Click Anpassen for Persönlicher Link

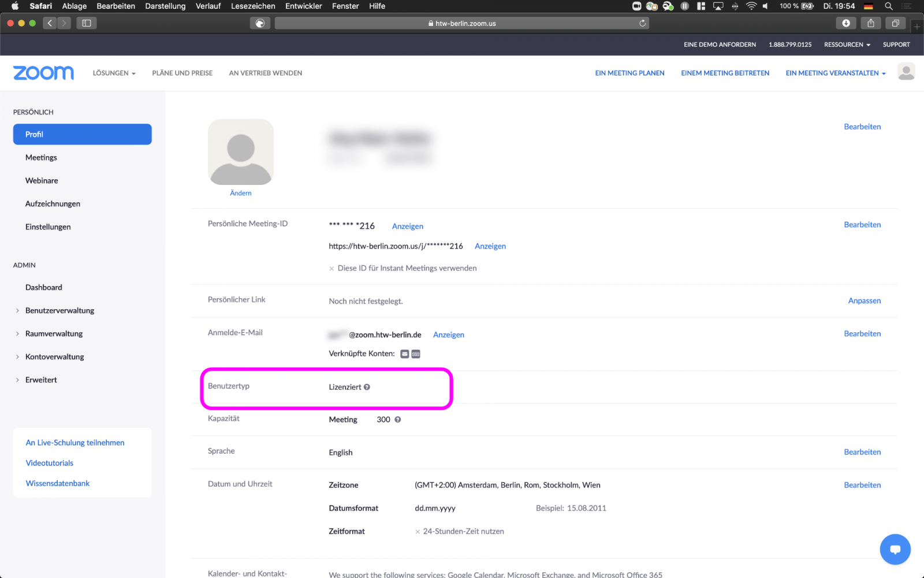coord(865,301)
